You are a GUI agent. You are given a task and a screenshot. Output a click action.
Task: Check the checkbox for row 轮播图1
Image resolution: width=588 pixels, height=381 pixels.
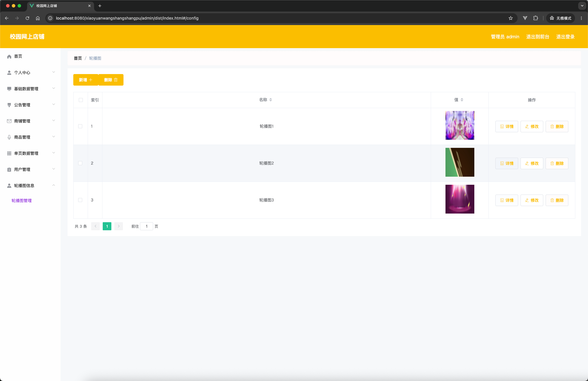point(80,126)
